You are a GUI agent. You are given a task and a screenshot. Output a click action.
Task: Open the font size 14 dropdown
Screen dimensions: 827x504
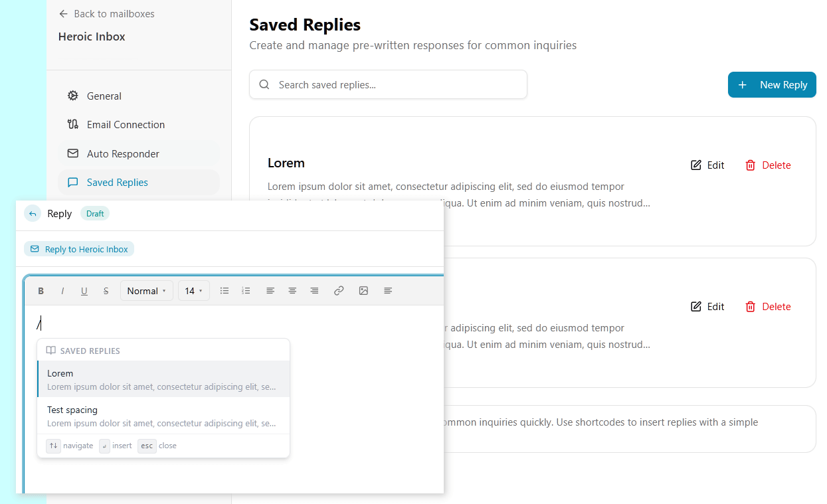click(x=194, y=291)
